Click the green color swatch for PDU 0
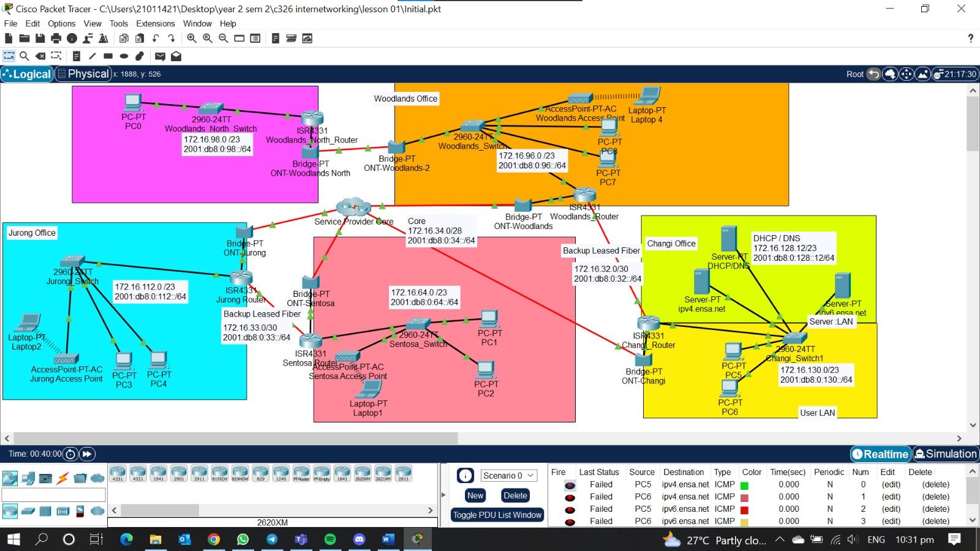 pyautogui.click(x=743, y=484)
